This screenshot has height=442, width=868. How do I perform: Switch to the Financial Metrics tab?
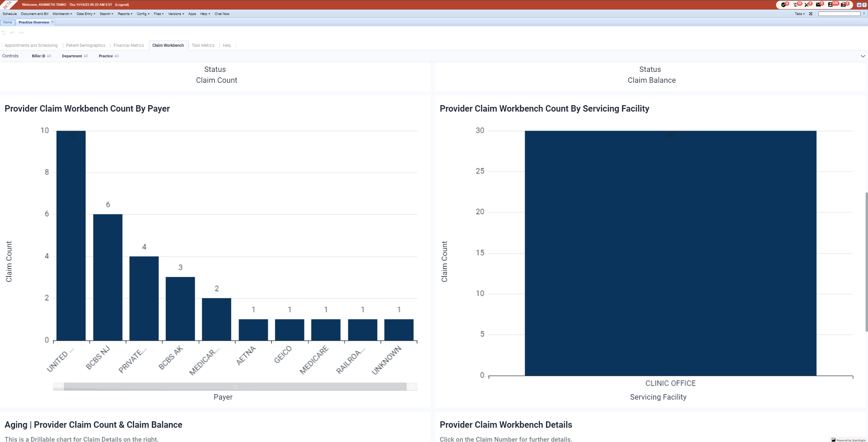[x=129, y=45]
